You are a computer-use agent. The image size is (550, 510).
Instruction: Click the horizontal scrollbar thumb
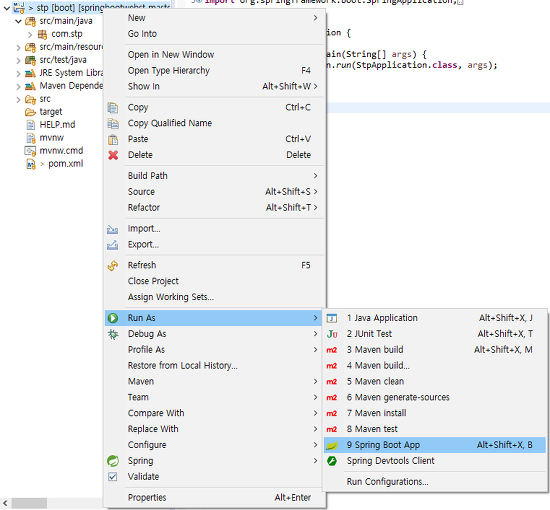coord(29,503)
